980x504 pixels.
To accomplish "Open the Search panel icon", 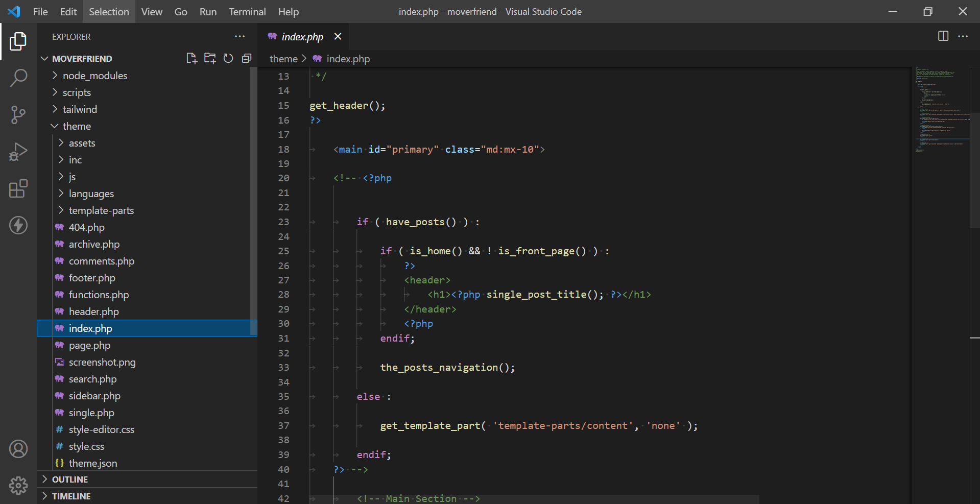I will coord(18,78).
